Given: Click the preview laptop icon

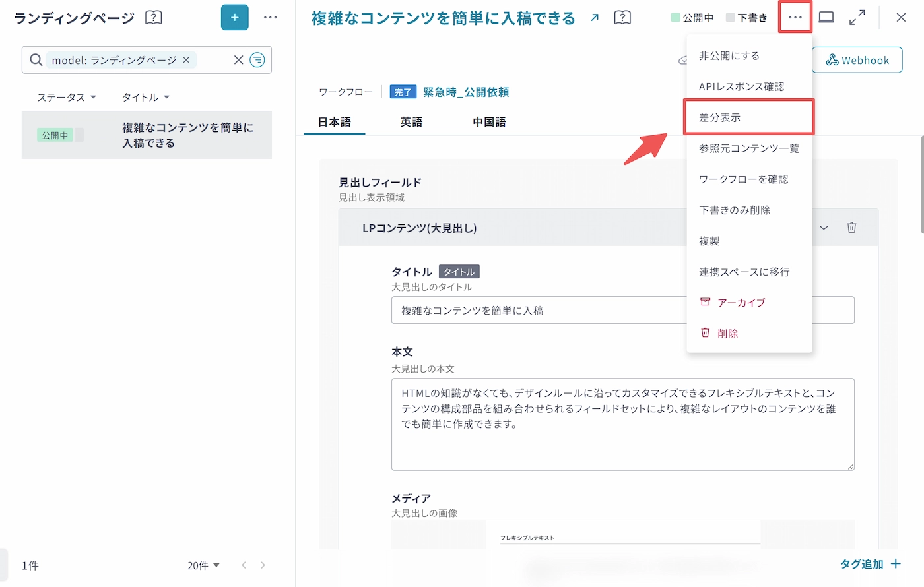Looking at the screenshot, I should (x=826, y=18).
